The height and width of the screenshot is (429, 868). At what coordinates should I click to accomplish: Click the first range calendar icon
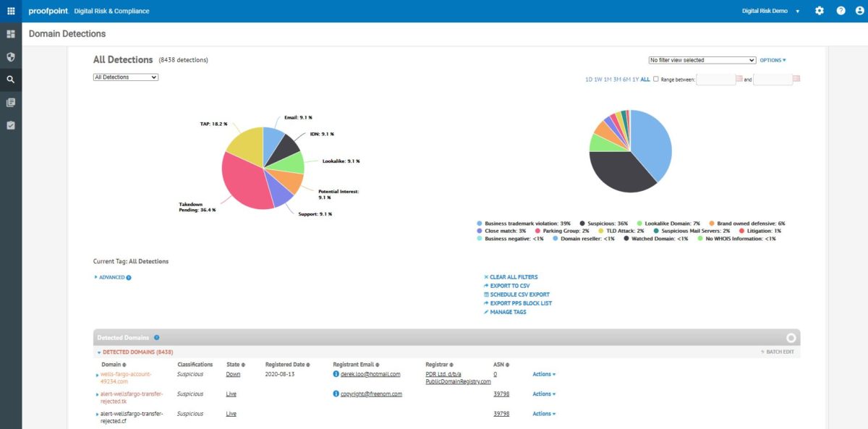click(739, 79)
